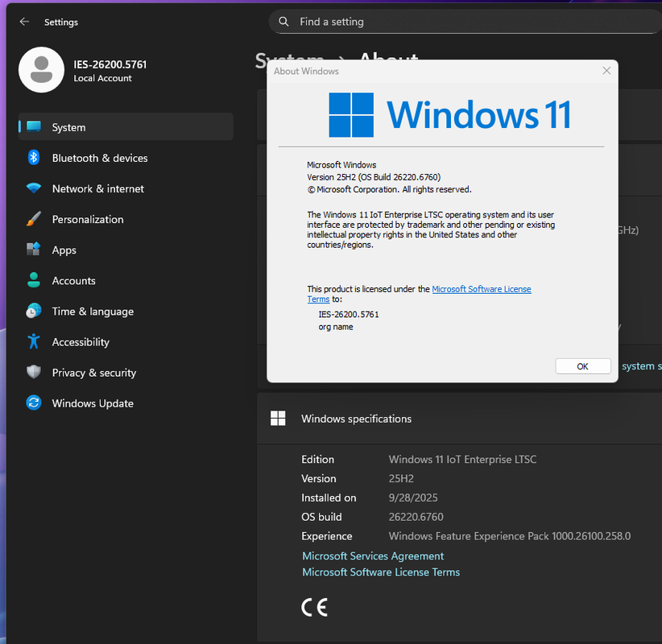662x644 pixels.
Task: Click the Microsoft Corporation copyright line
Action: click(x=389, y=189)
